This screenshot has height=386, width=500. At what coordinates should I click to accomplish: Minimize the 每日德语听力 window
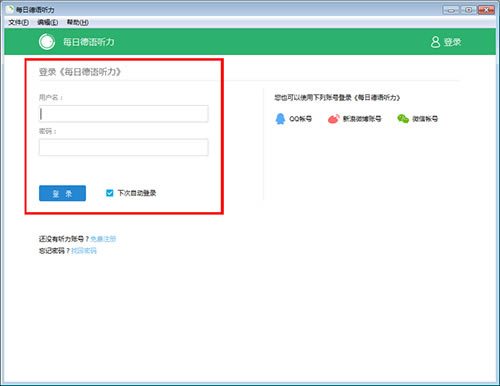pyautogui.click(x=451, y=10)
